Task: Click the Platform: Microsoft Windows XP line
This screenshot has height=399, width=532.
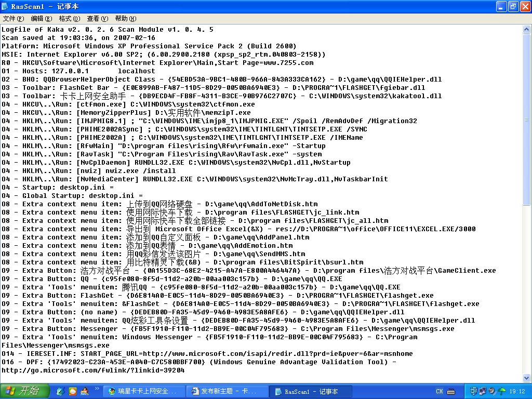Action: (x=149, y=46)
